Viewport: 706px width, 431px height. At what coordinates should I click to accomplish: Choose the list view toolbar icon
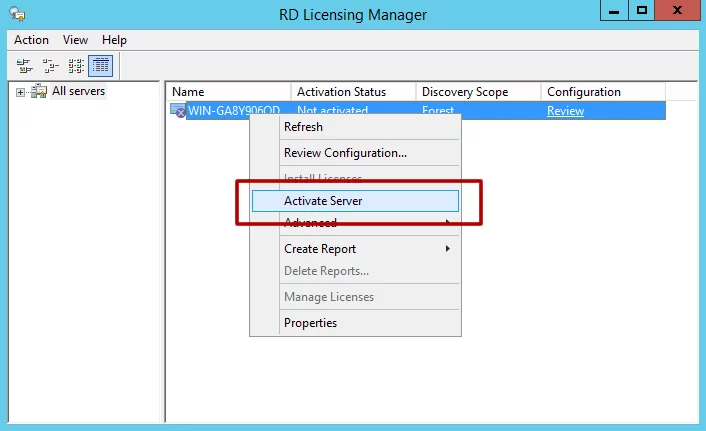[75, 66]
